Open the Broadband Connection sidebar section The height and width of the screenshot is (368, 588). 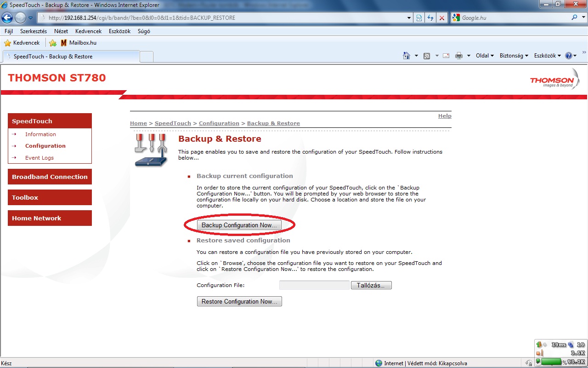[50, 177]
